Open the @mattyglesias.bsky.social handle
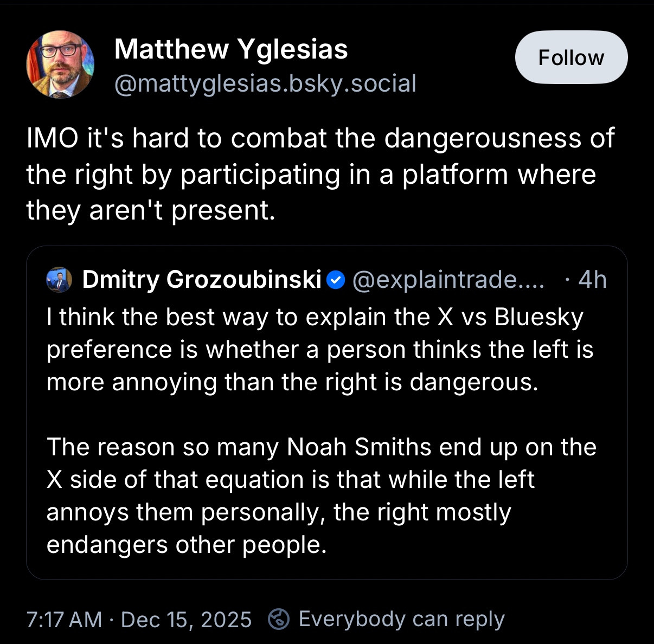 pyautogui.click(x=265, y=83)
